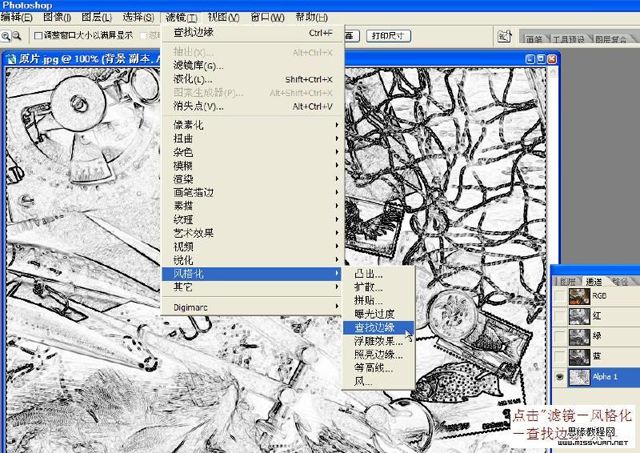Open the 画笔 palette well tab
This screenshot has height=453, width=640.
[x=533, y=39]
